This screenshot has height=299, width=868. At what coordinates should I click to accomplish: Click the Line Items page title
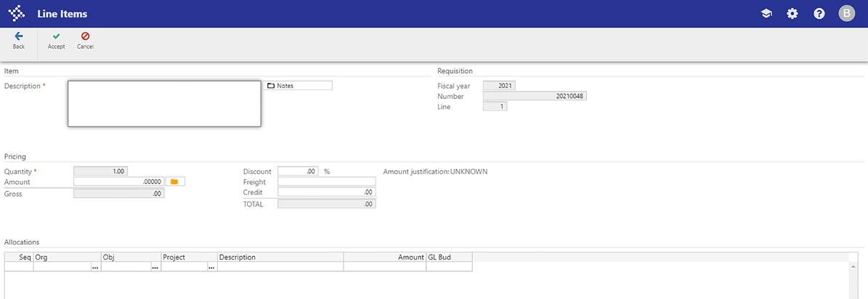tap(62, 14)
